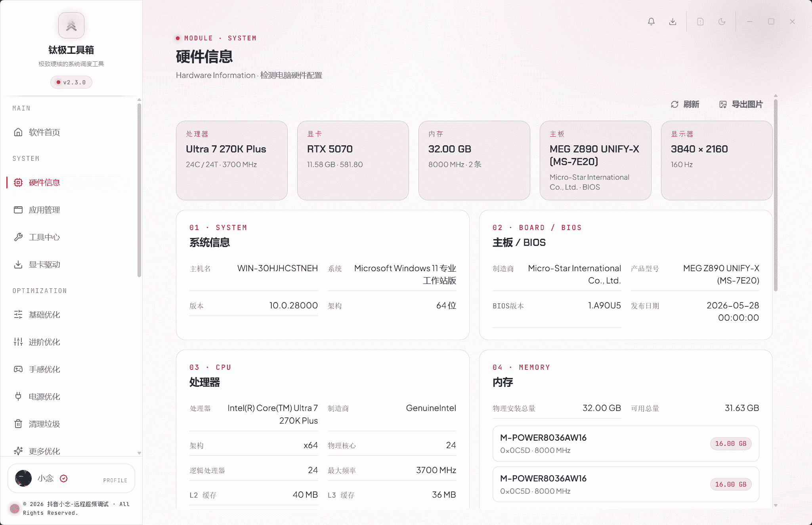Open 手感优化 gamepad icon
The height and width of the screenshot is (525, 812).
pyautogui.click(x=18, y=369)
